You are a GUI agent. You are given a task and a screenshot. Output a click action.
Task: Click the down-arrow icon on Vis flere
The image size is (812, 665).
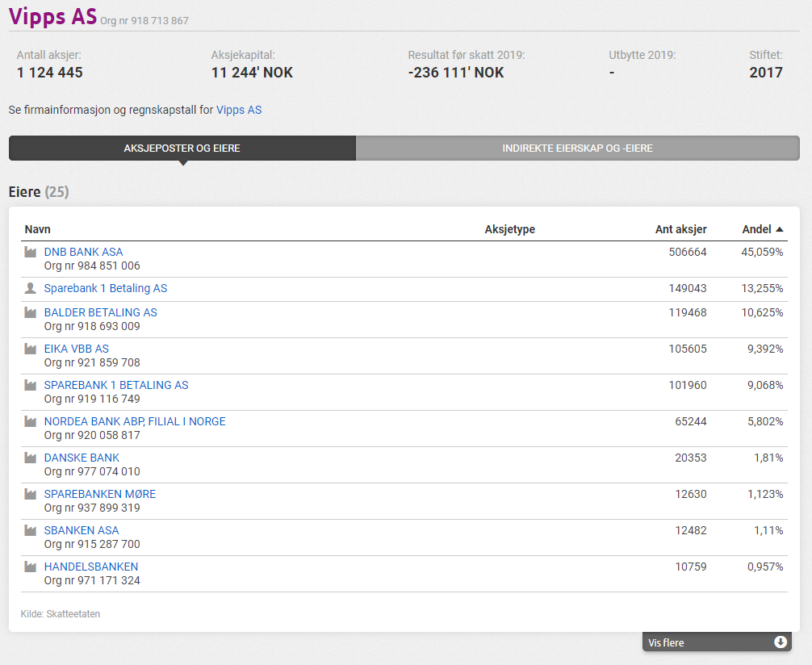pyautogui.click(x=781, y=642)
